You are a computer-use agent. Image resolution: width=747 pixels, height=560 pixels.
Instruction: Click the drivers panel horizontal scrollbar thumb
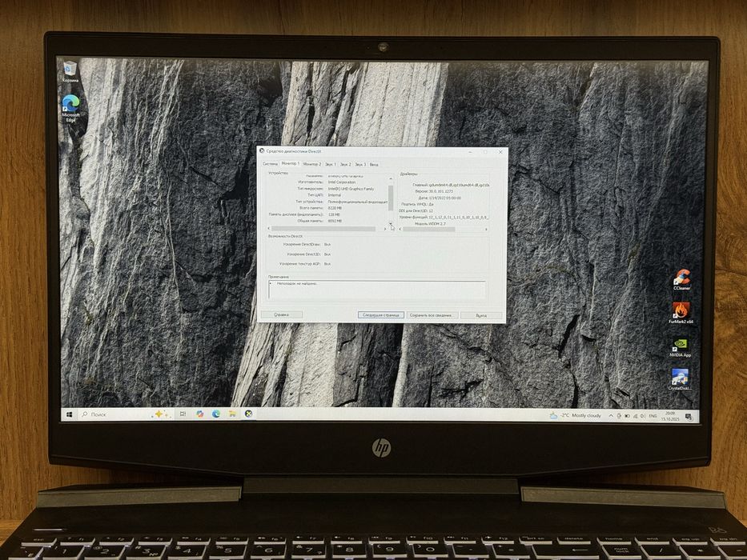[x=429, y=230]
